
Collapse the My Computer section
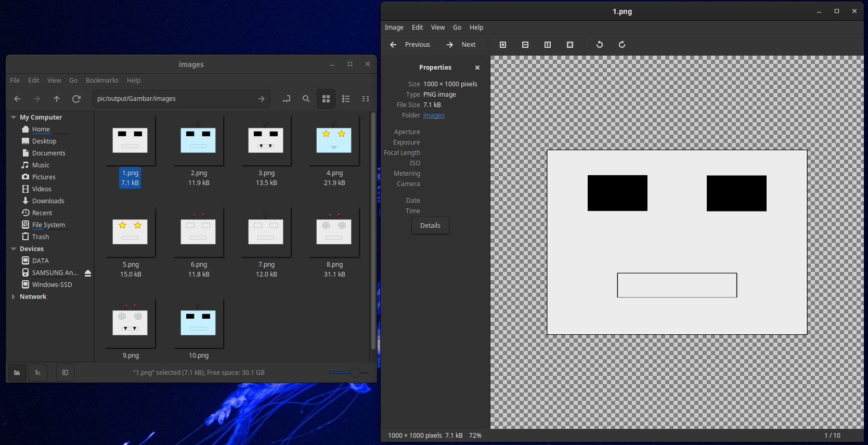click(x=14, y=117)
